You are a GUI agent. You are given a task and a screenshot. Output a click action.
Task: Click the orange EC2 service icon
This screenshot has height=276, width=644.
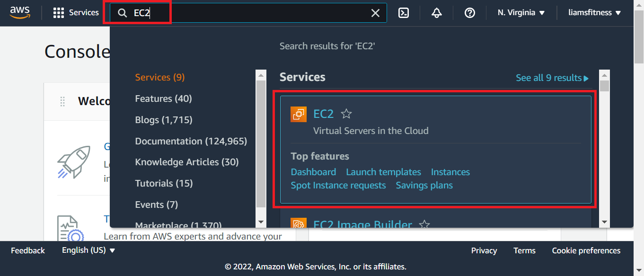[x=299, y=114]
